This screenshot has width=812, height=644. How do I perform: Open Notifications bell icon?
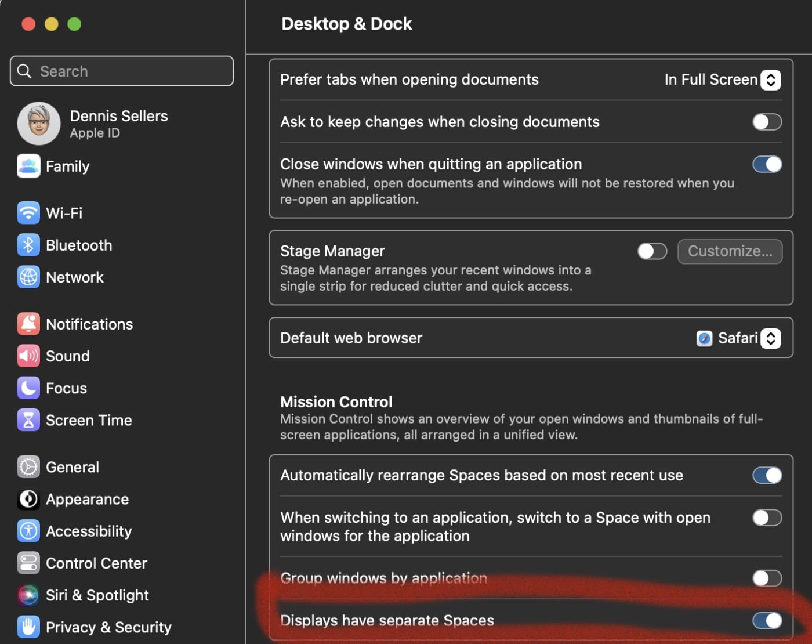[28, 324]
